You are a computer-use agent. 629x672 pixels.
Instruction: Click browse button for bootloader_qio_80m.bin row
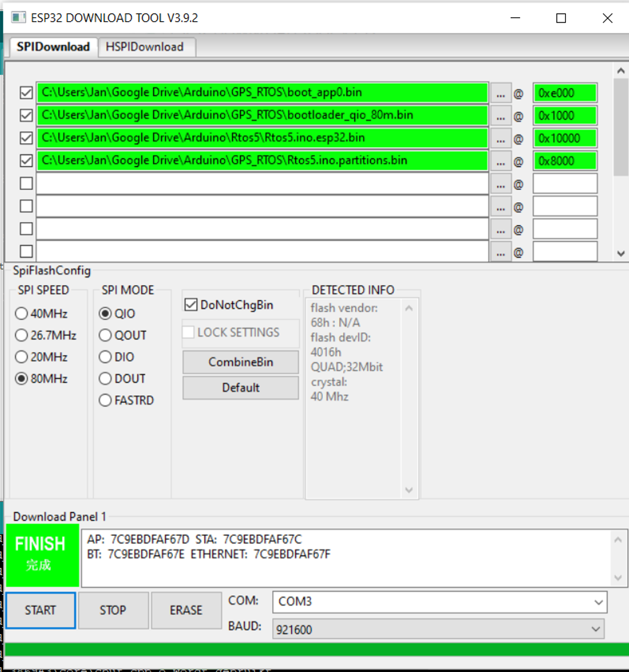coord(500,116)
